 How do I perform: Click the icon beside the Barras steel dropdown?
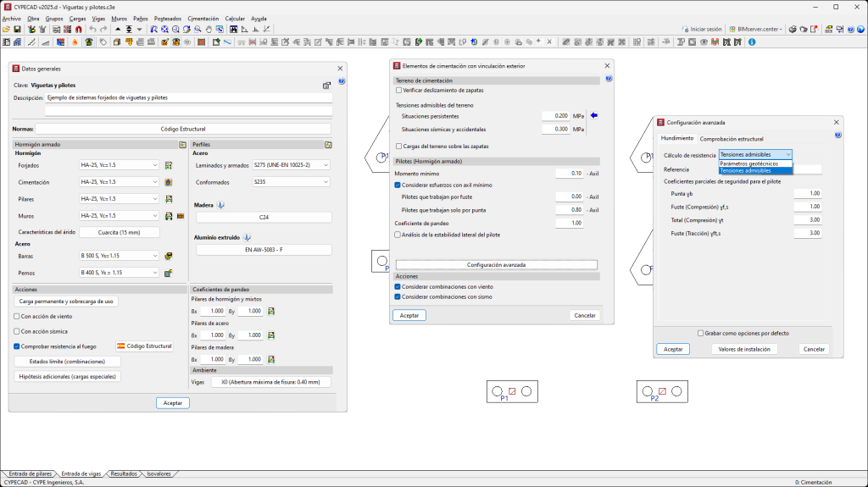point(169,256)
